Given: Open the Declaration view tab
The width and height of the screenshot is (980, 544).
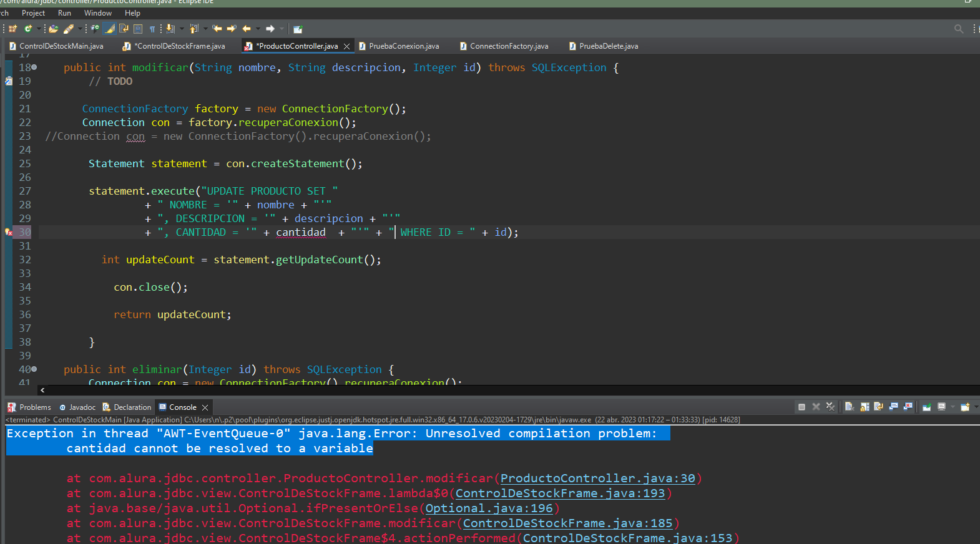Looking at the screenshot, I should 127,407.
